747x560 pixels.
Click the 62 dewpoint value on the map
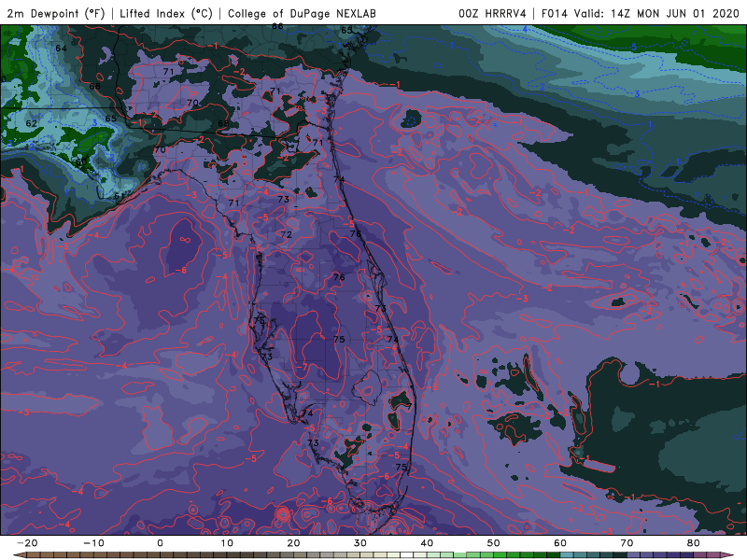click(x=32, y=123)
